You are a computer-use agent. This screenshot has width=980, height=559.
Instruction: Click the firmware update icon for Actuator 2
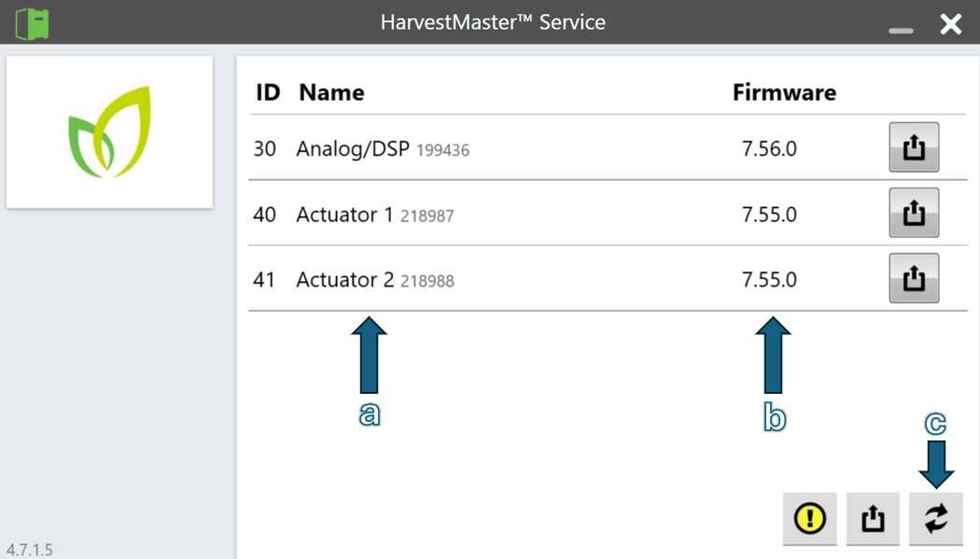coord(914,278)
